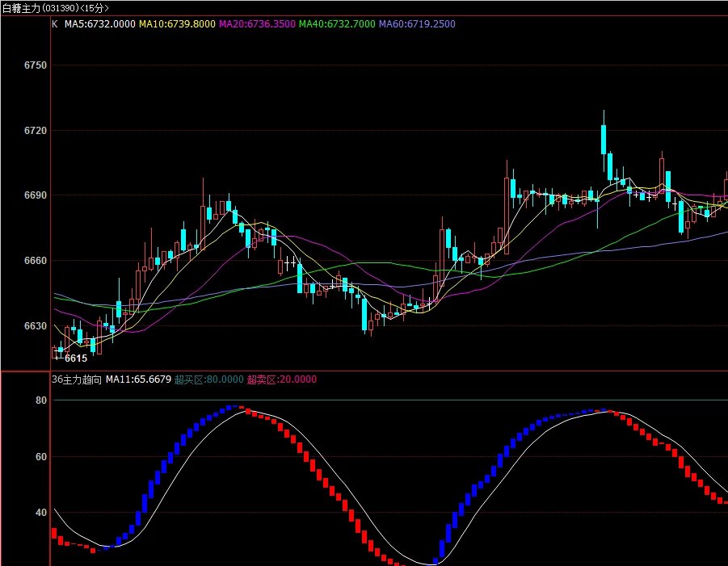
Task: Click the 40 level on indicator axis
Action: (x=41, y=513)
